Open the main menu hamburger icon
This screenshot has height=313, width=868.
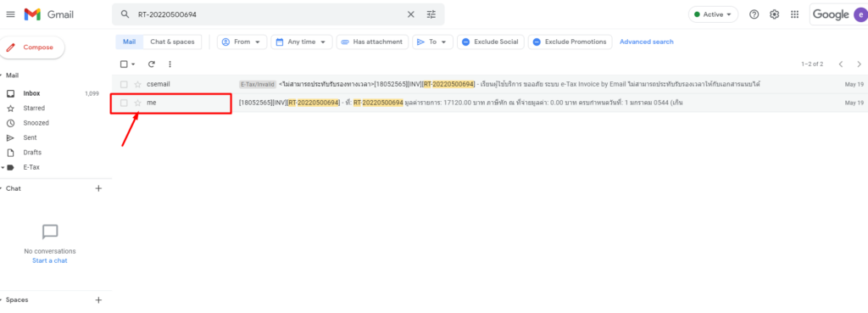coord(10,14)
